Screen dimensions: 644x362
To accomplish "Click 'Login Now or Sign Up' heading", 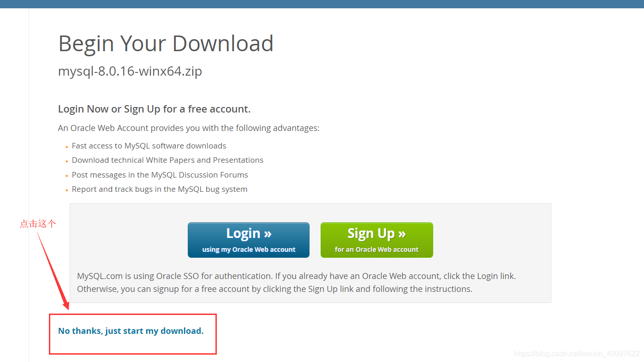I will tap(154, 109).
